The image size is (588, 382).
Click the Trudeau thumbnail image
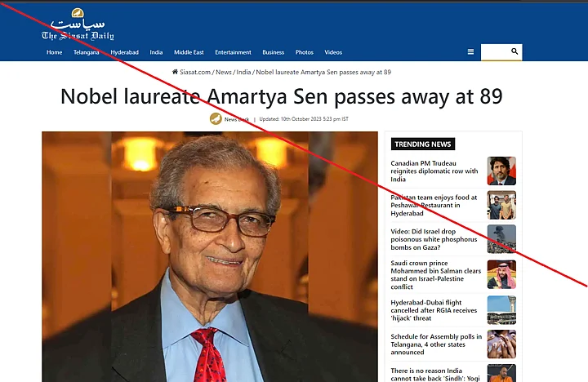coord(501,171)
